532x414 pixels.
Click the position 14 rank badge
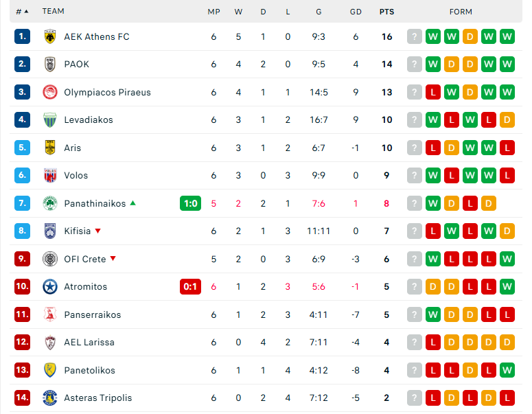[23, 398]
